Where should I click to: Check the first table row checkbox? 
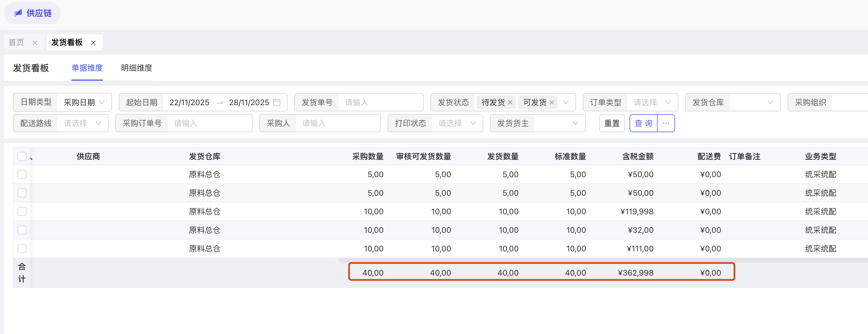tap(22, 174)
